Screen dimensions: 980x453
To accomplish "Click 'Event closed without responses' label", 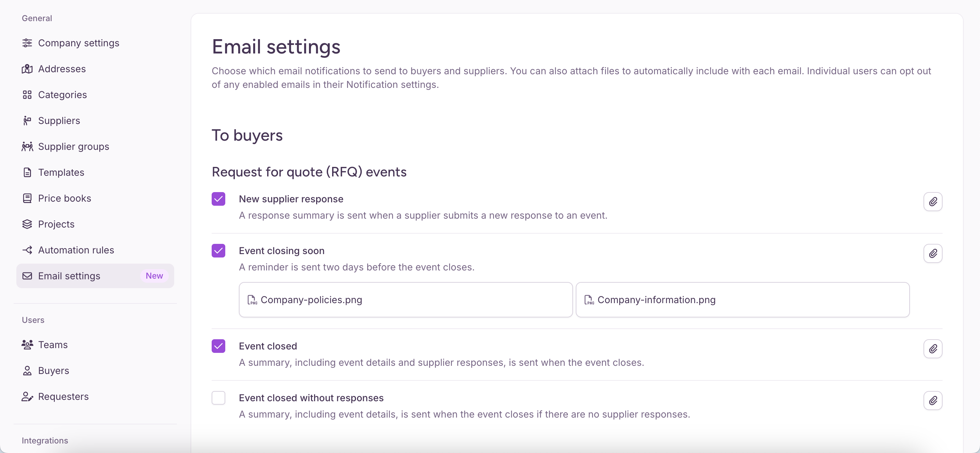I will [311, 398].
